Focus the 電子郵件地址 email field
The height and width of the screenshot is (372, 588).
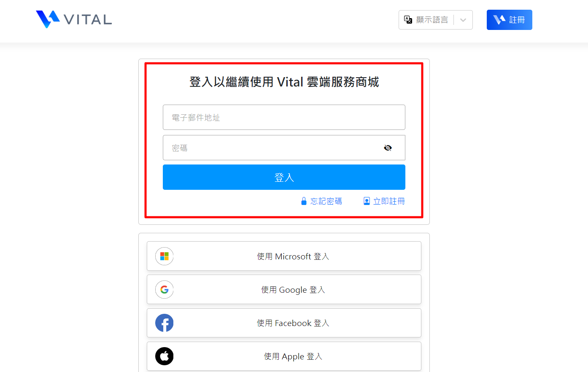click(283, 117)
